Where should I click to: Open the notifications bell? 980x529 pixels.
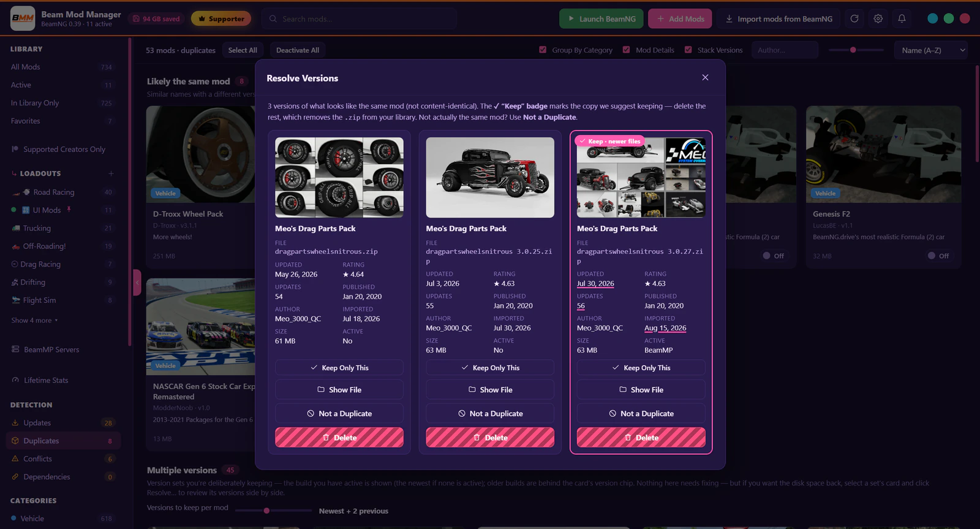(902, 18)
